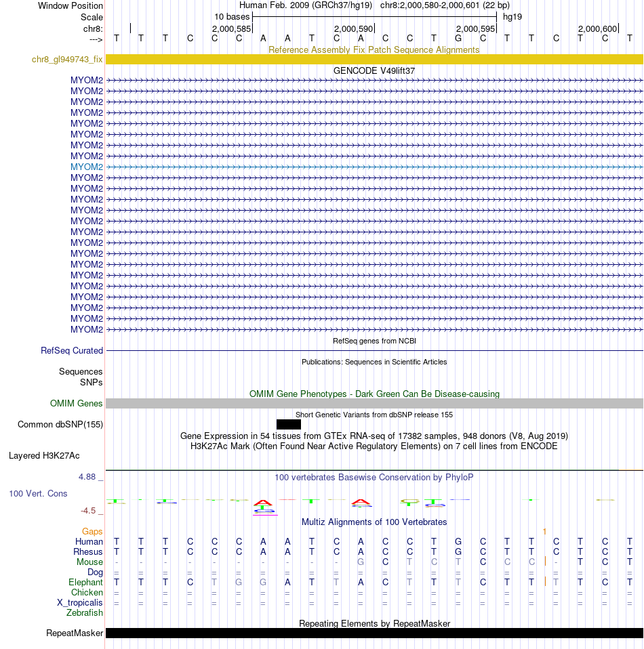This screenshot has height=649, width=644.
Task: Click the G base in the reference sequence row
Action: tap(458, 39)
